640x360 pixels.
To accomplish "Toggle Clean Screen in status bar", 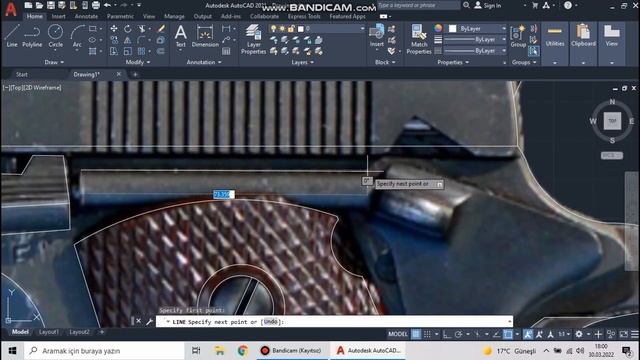I will tap(623, 334).
